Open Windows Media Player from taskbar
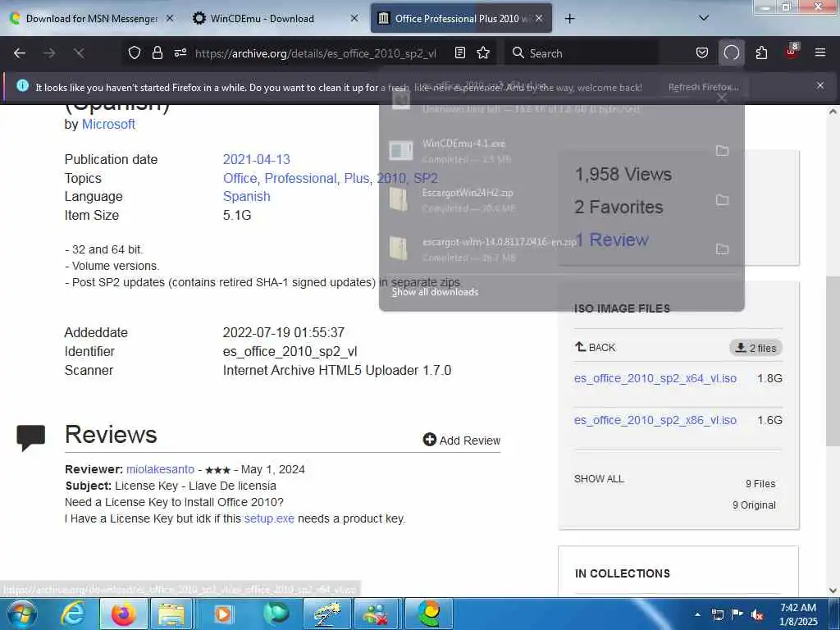 (x=222, y=614)
